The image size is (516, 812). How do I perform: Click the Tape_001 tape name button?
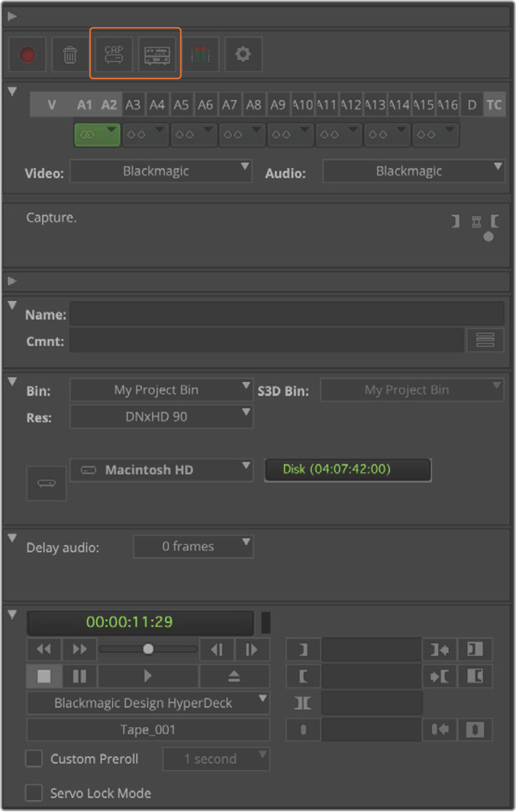[x=148, y=730]
